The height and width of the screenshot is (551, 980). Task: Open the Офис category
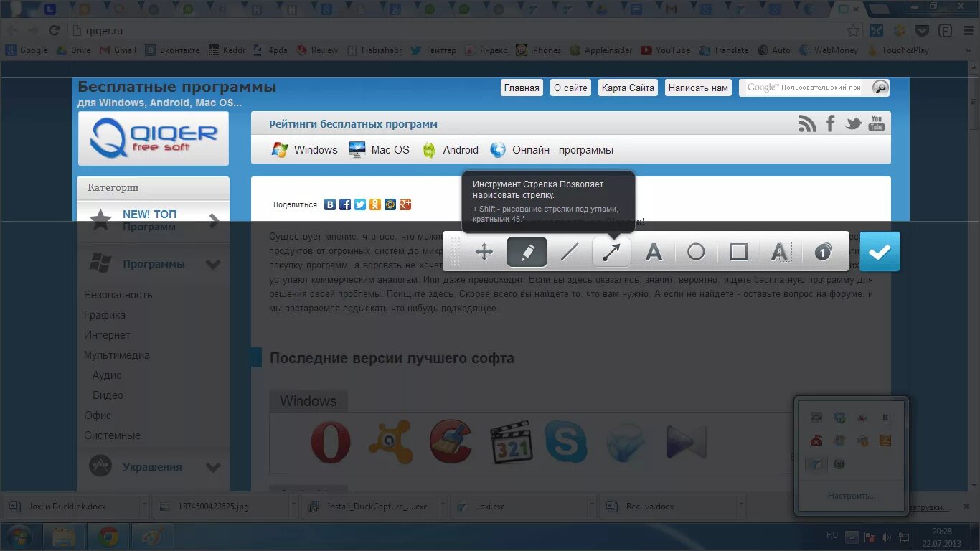point(98,415)
